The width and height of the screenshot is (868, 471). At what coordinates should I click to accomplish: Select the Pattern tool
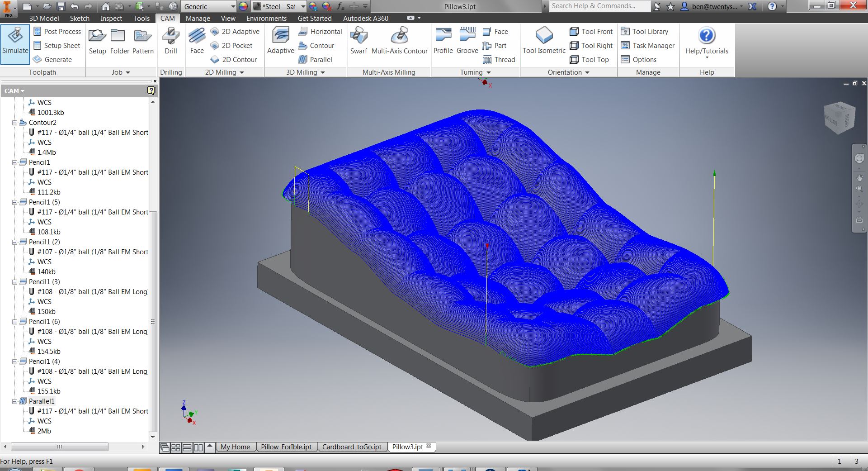[143, 41]
